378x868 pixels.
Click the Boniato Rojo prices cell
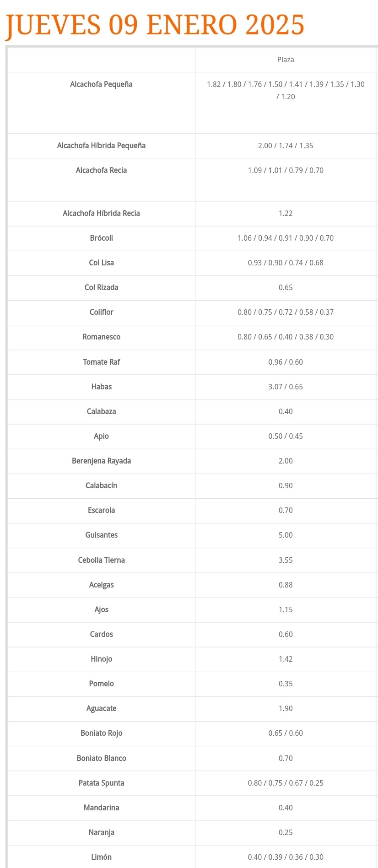click(286, 733)
